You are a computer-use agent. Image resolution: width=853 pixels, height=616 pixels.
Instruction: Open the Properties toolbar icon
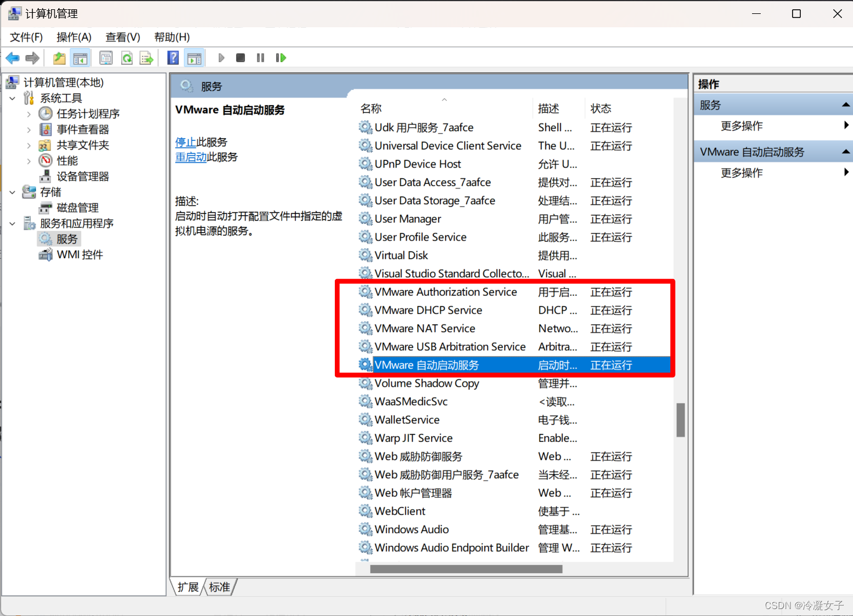tap(106, 58)
